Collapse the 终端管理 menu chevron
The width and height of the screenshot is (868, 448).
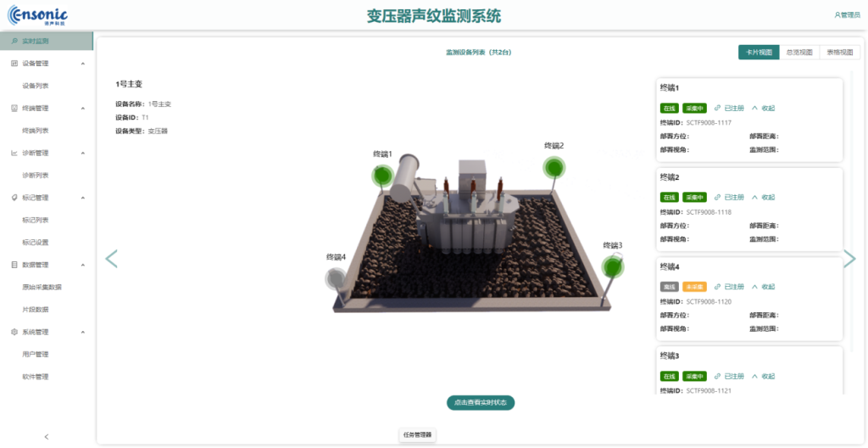coord(83,108)
